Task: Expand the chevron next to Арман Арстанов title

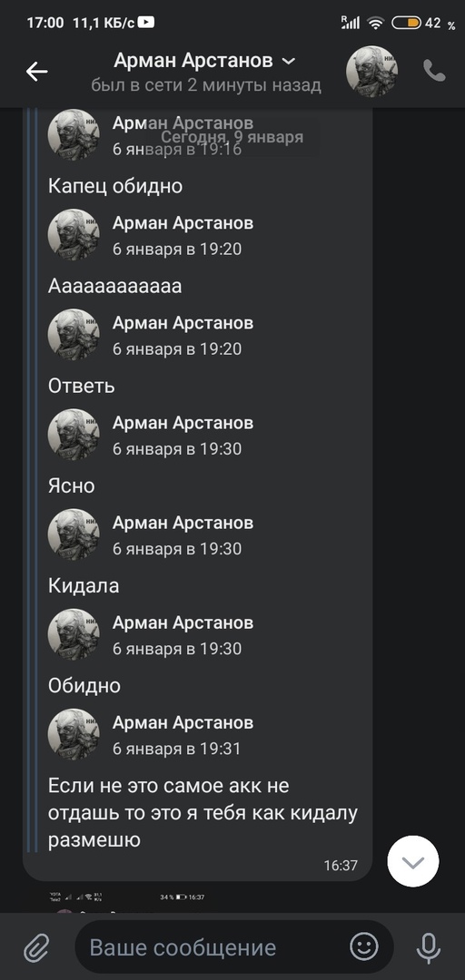Action: [x=289, y=62]
